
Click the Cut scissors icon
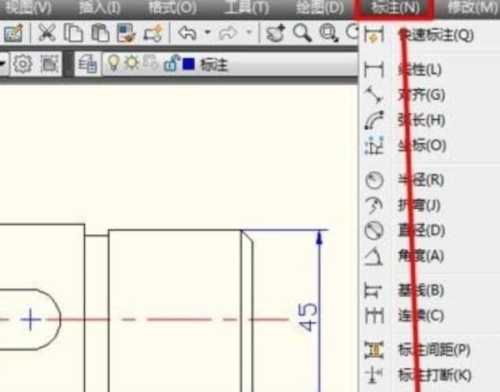click(x=47, y=33)
